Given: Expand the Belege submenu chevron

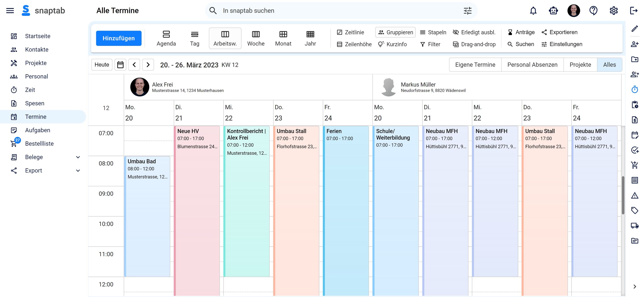Looking at the screenshot, I should 78,157.
